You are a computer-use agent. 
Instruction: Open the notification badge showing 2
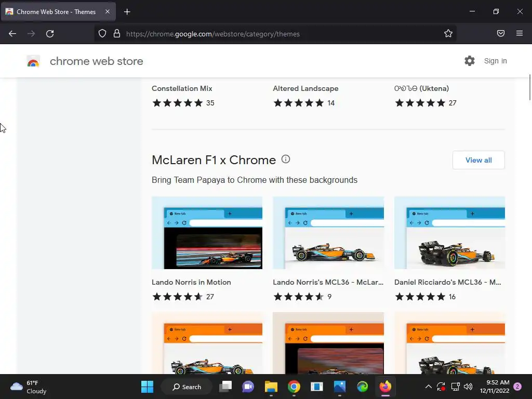(x=517, y=387)
